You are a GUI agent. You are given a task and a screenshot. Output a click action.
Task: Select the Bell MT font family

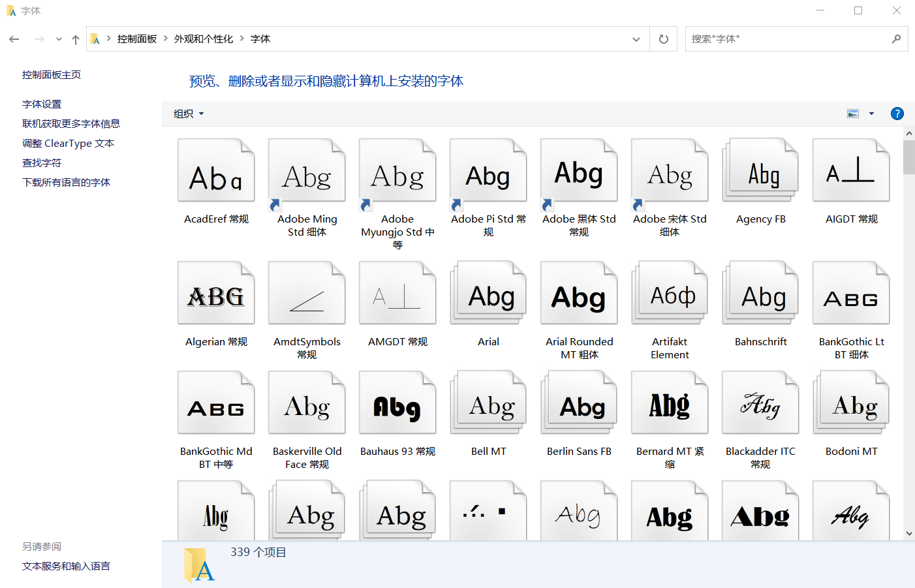point(488,414)
